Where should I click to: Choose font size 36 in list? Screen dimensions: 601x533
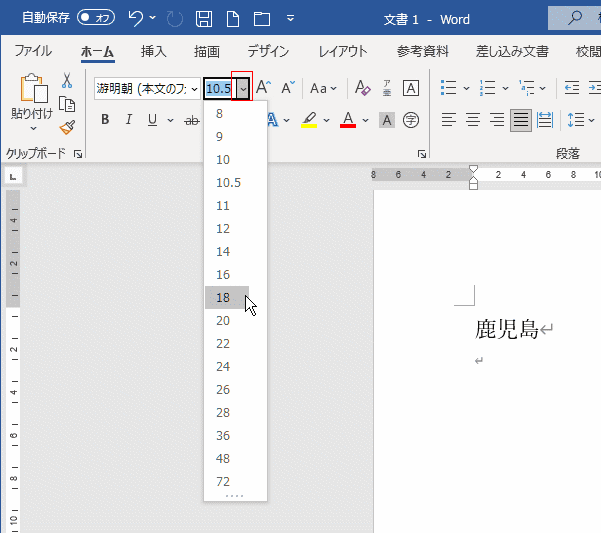click(x=223, y=435)
